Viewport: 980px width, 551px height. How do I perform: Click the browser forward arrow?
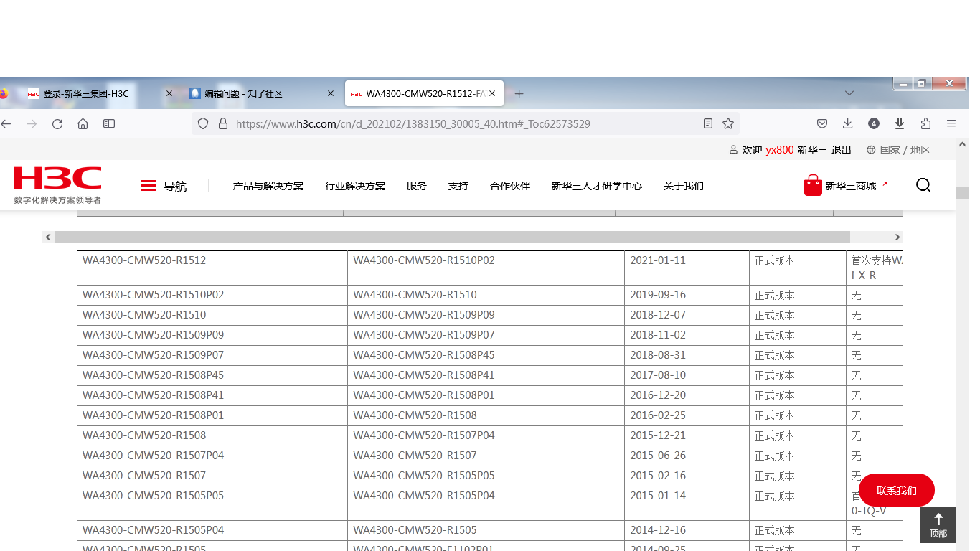[x=32, y=123]
